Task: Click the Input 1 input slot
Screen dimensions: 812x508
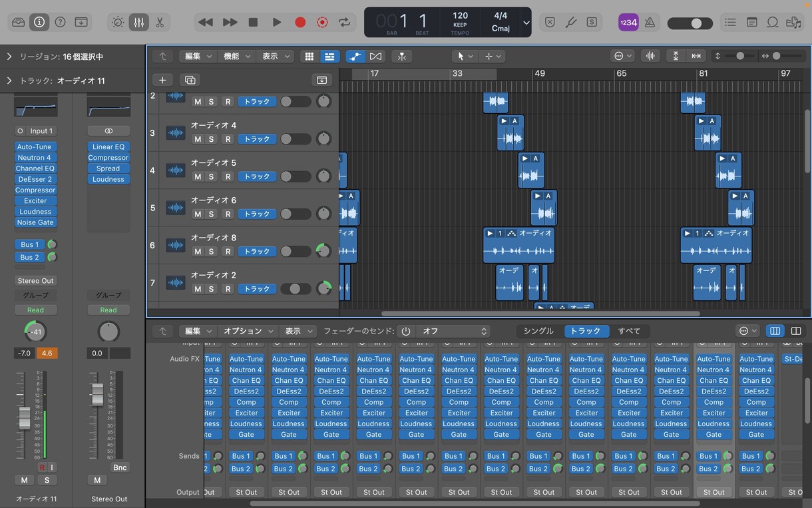Action: click(35, 131)
